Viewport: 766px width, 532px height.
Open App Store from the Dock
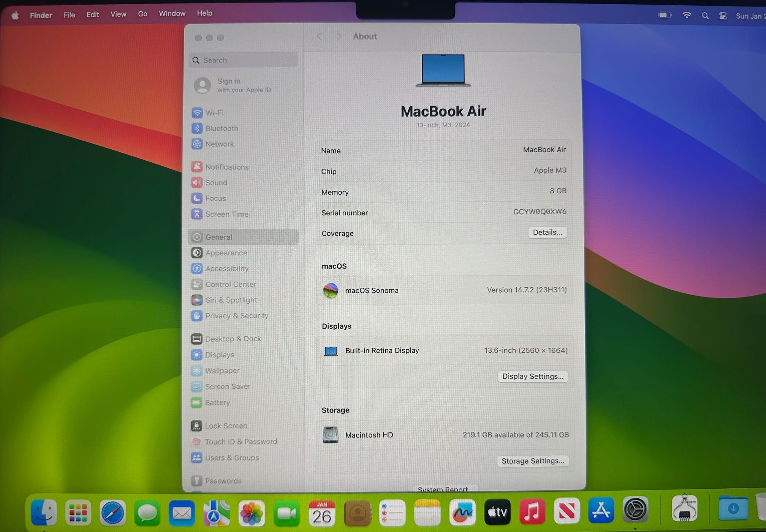click(601, 510)
